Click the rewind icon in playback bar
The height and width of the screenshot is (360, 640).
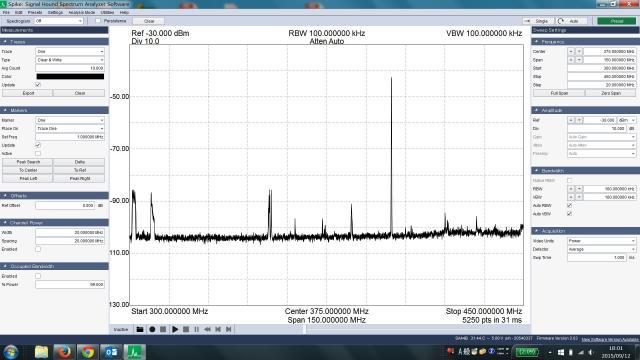(207, 329)
